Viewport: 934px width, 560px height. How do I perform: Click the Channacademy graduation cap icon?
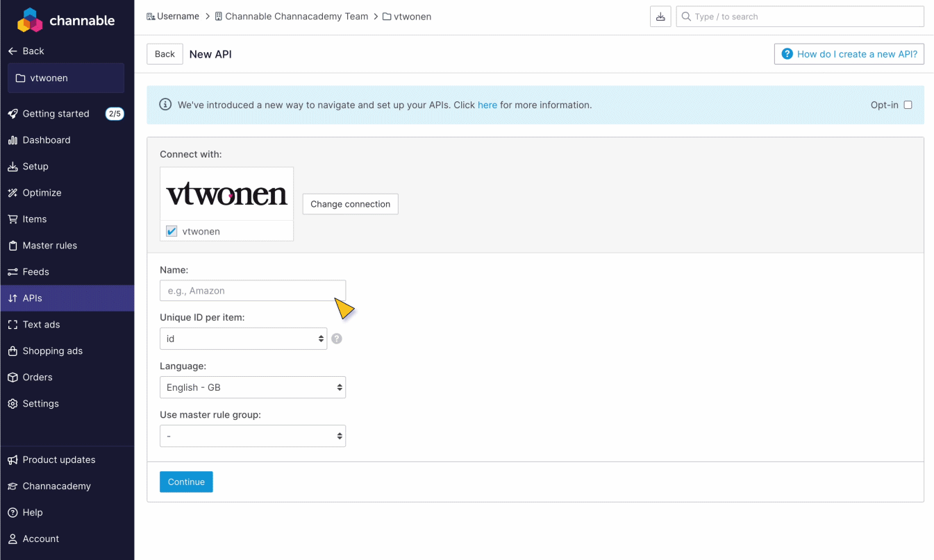(12, 486)
